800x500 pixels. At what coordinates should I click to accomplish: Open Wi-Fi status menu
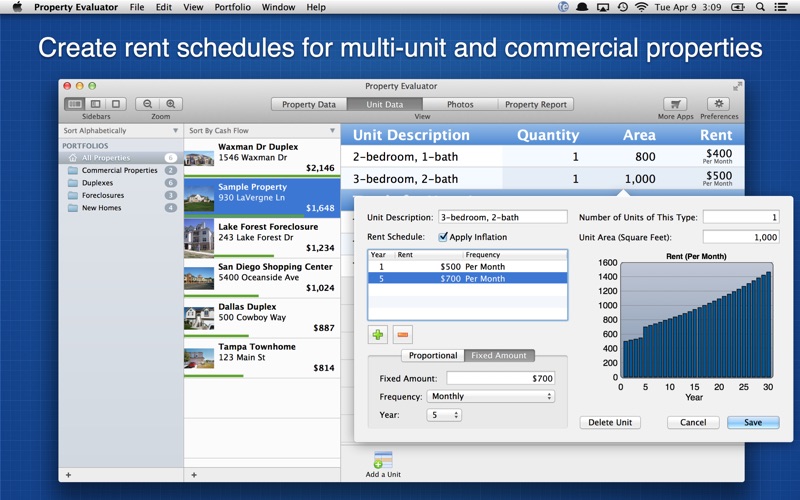pyautogui.click(x=641, y=7)
